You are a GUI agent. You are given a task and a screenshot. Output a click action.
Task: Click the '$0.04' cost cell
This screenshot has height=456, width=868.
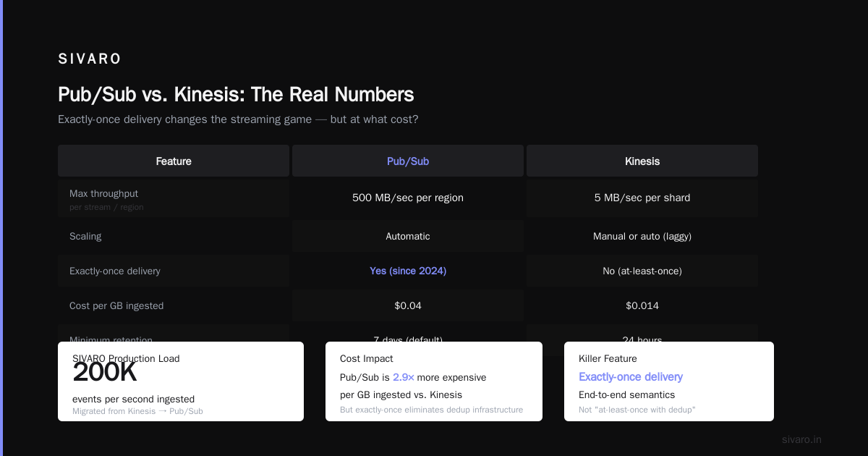(408, 305)
